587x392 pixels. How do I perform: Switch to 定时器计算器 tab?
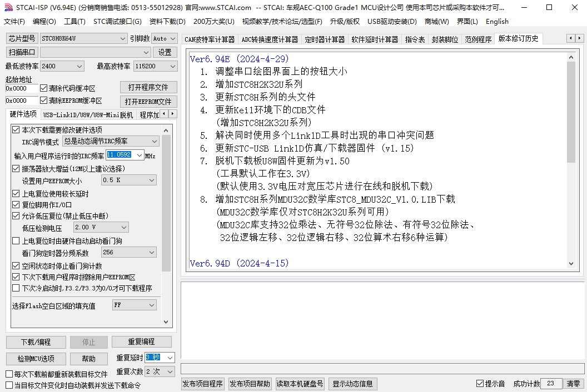(x=325, y=39)
